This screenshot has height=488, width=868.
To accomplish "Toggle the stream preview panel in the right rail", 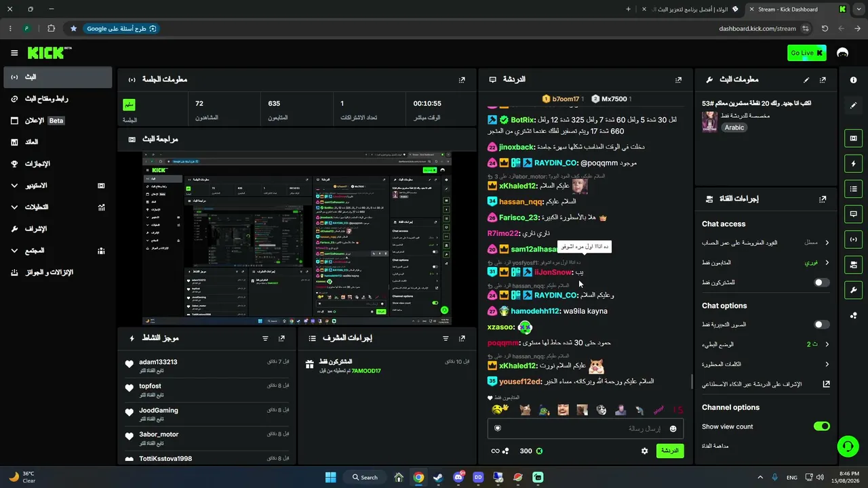I will (853, 138).
